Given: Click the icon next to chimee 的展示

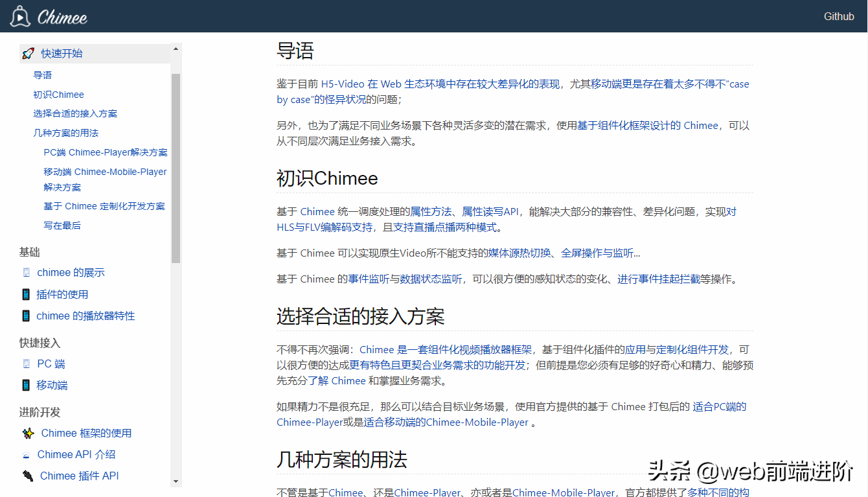Looking at the screenshot, I should tap(27, 273).
